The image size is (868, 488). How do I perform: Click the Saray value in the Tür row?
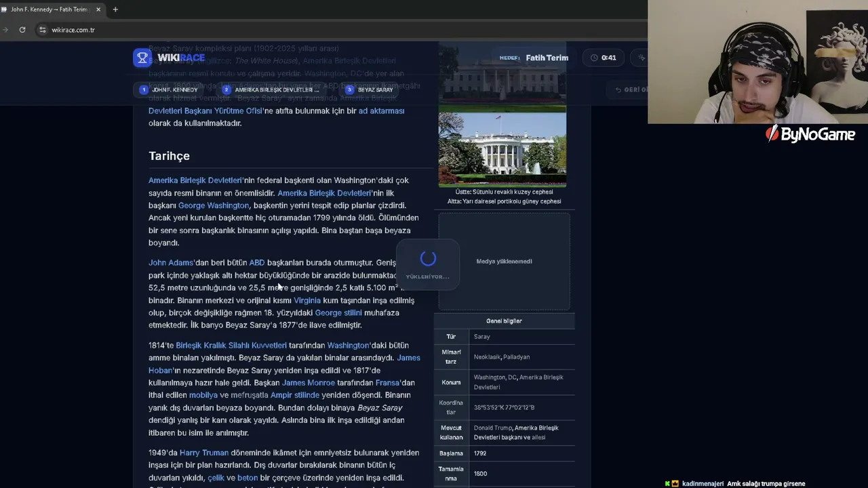(481, 337)
